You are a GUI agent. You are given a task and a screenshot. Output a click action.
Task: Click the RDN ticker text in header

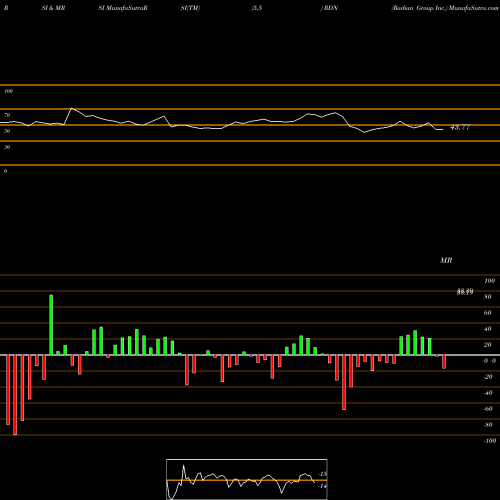(331, 8)
